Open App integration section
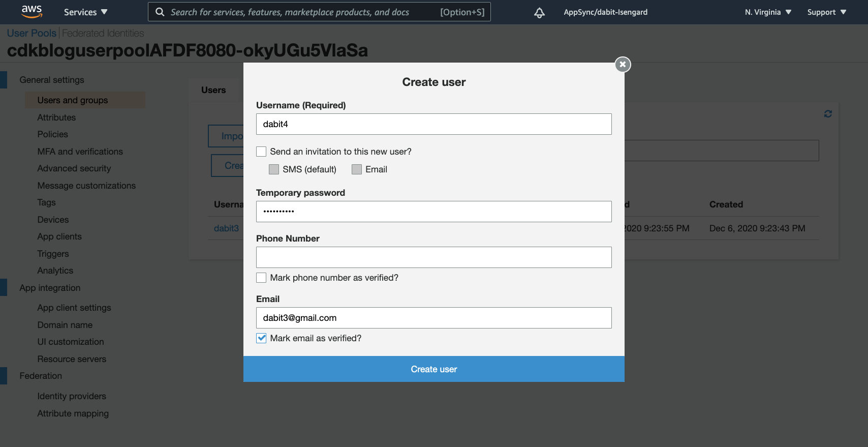This screenshot has width=868, height=447. (x=50, y=288)
